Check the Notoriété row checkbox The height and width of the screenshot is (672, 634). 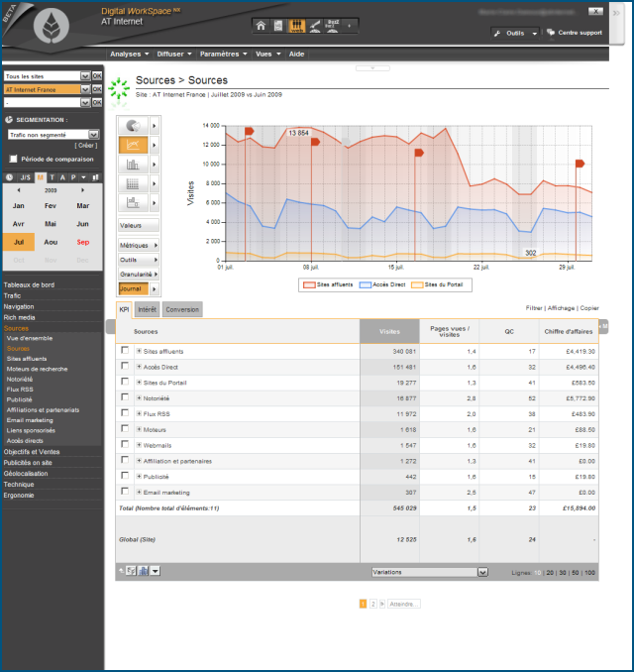click(125, 396)
